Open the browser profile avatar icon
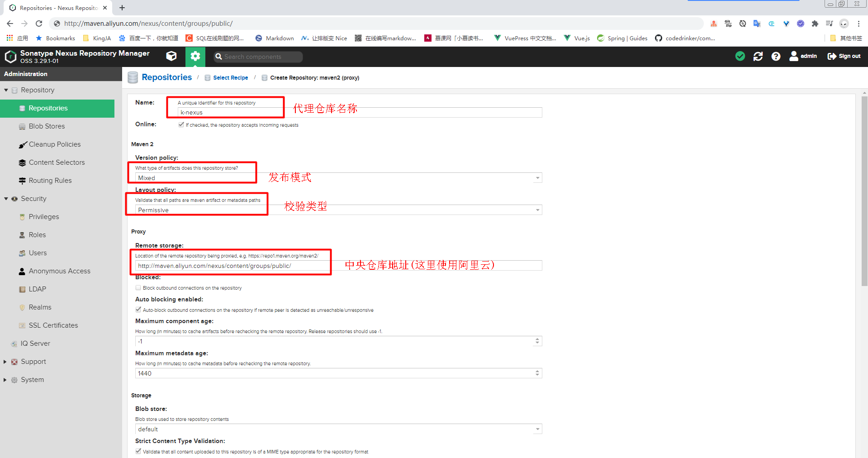Image resolution: width=868 pixels, height=458 pixels. [x=844, y=24]
